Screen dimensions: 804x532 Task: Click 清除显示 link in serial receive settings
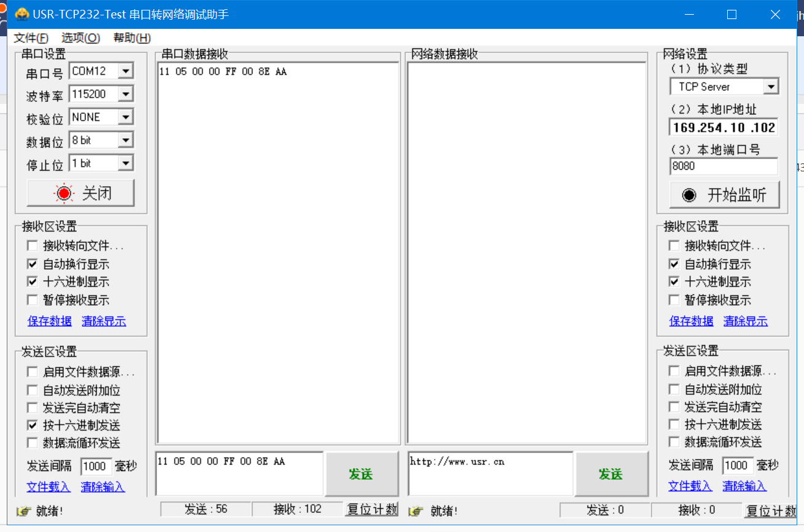(104, 321)
